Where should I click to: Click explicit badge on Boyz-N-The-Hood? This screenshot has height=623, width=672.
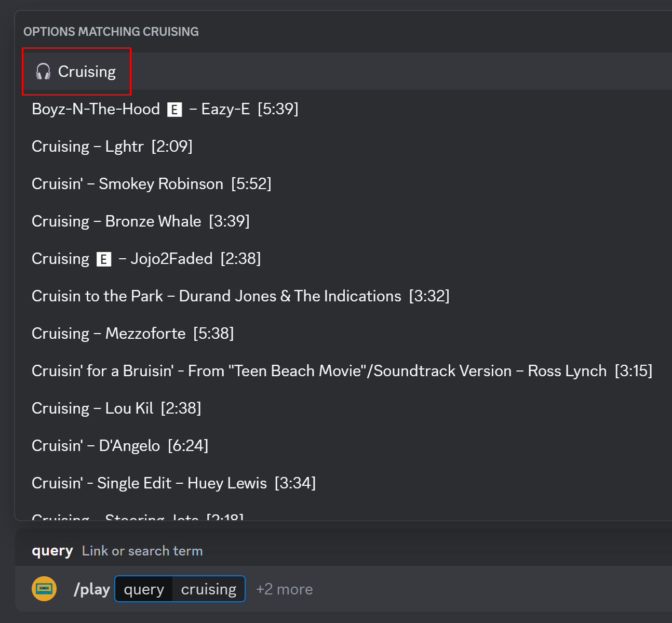(x=174, y=110)
